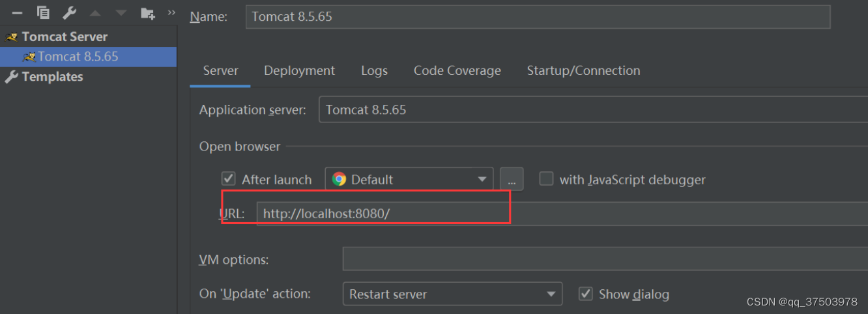The width and height of the screenshot is (868, 314).
Task: Switch to the Deployment tab
Action: 299,70
